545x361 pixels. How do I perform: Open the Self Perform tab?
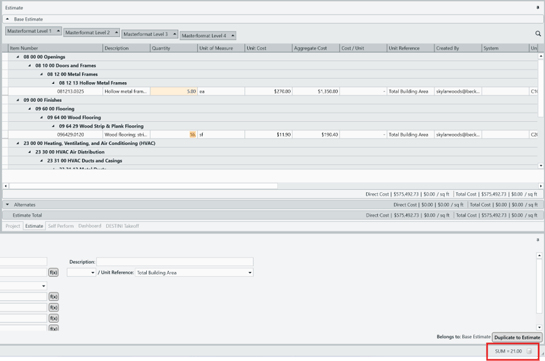(x=61, y=226)
